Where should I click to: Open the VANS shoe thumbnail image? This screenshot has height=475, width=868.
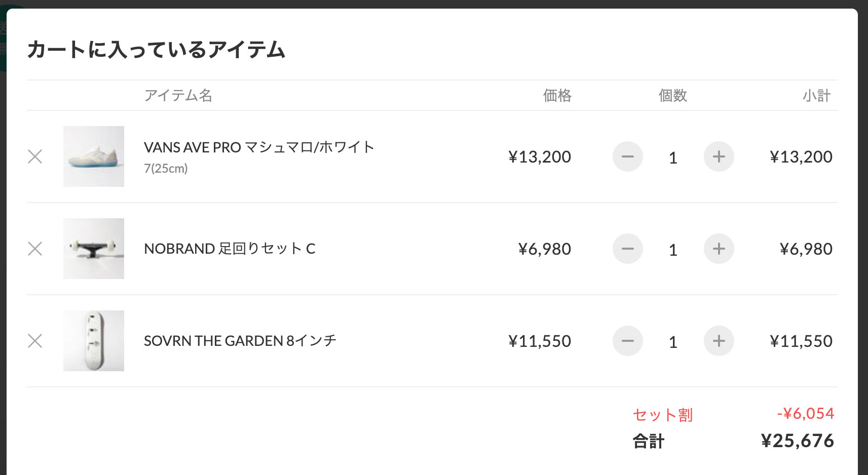coord(94,156)
